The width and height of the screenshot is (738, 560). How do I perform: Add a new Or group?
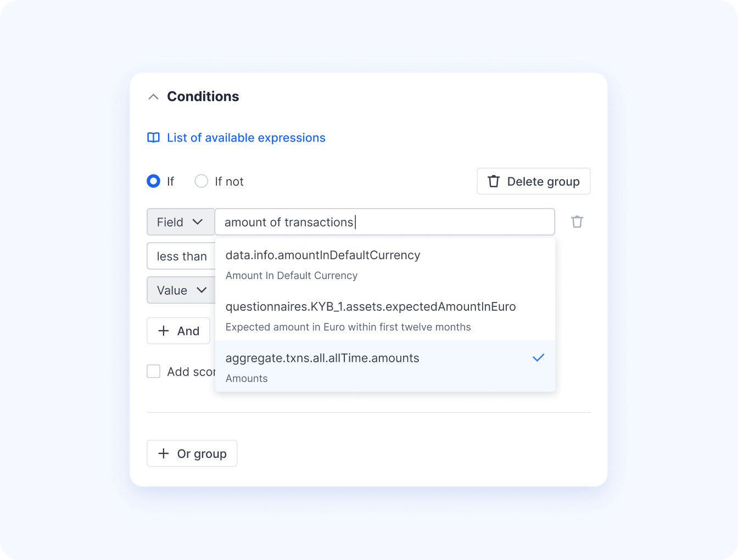[x=192, y=453]
